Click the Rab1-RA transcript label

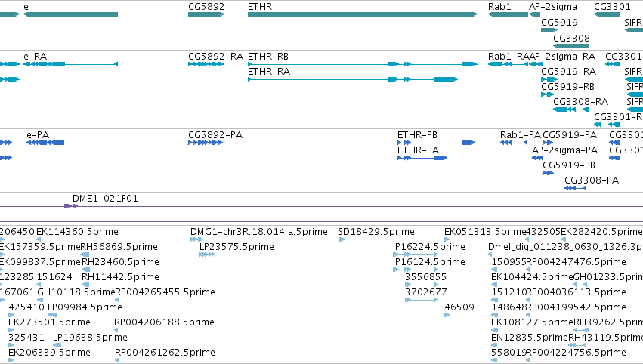tap(508, 56)
